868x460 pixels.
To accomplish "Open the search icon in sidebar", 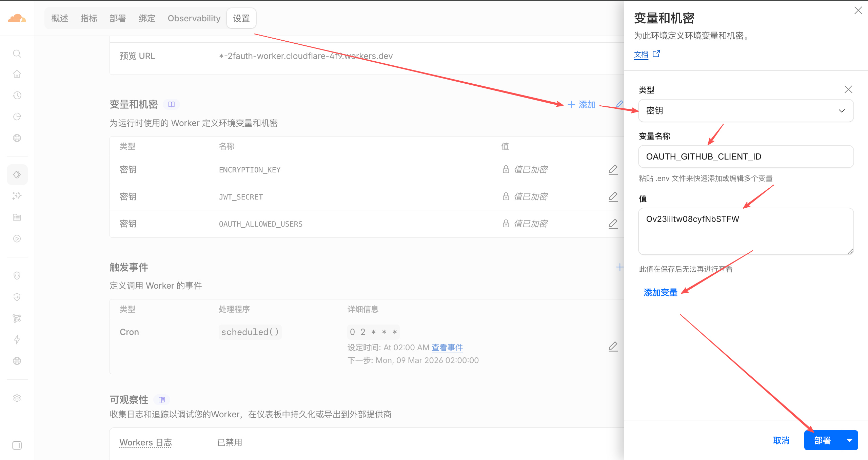I will point(17,54).
